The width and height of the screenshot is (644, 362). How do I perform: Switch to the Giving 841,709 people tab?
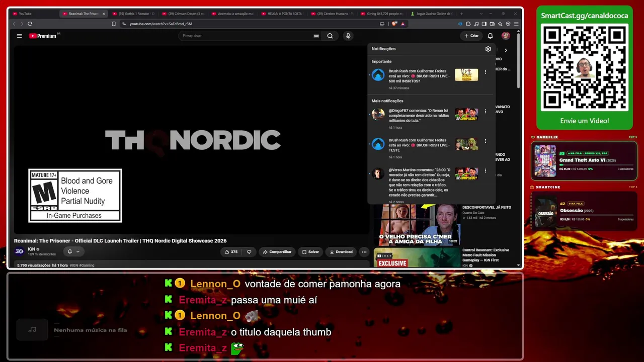382,14
